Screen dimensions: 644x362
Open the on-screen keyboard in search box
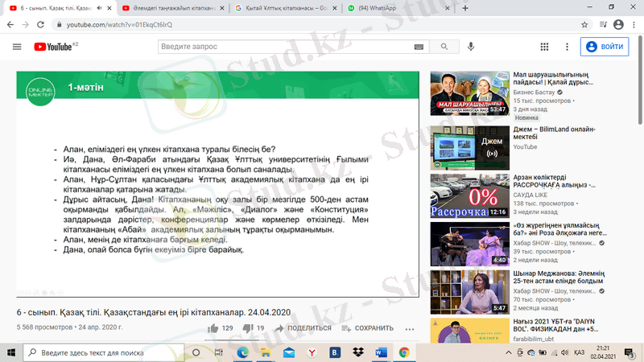click(419, 47)
